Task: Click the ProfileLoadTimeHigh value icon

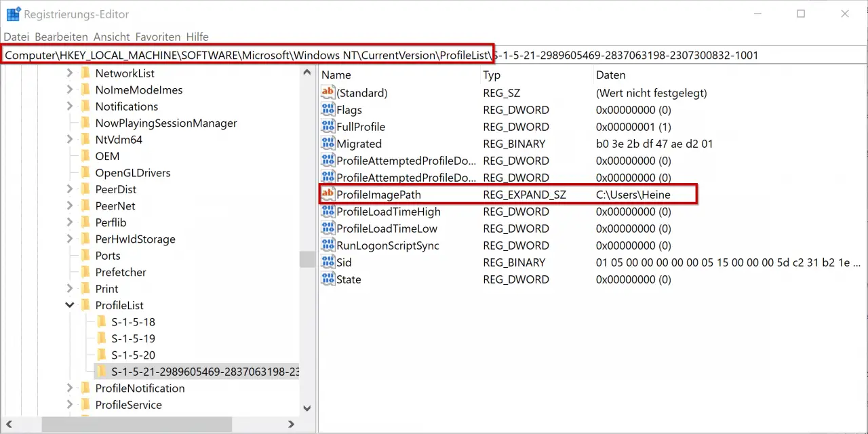Action: point(328,212)
